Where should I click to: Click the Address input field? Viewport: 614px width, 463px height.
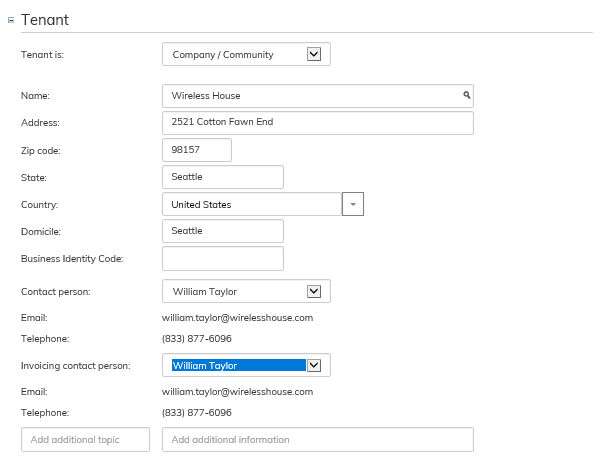point(317,123)
